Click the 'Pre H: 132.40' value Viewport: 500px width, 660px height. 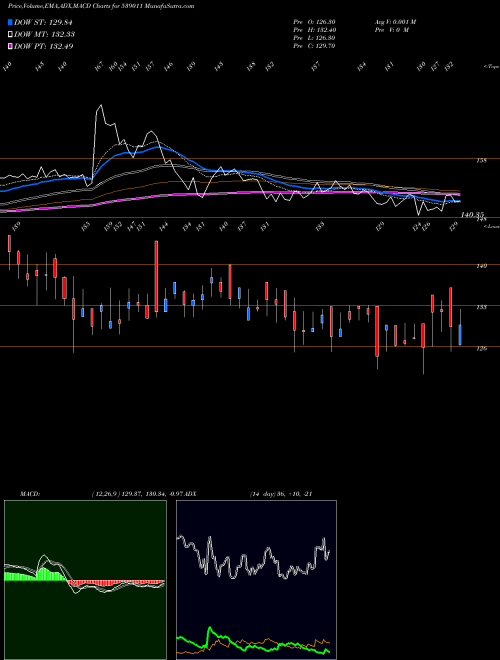[314, 30]
